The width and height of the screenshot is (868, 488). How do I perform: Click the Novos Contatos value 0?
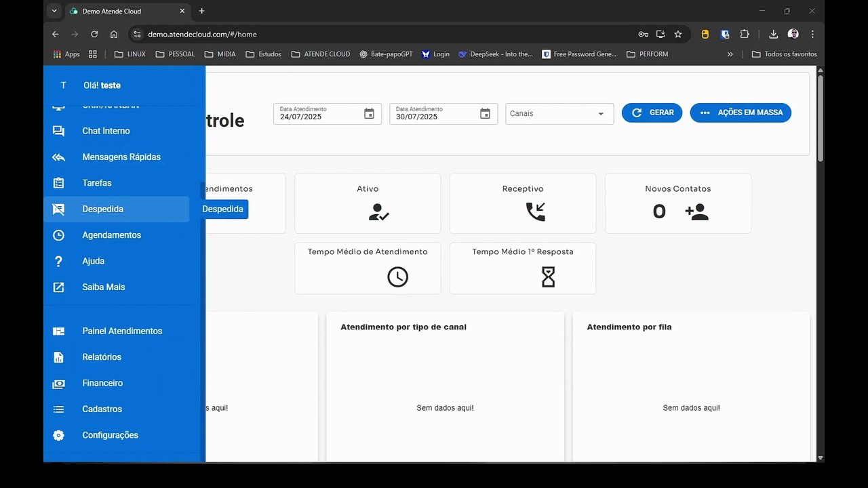point(659,212)
